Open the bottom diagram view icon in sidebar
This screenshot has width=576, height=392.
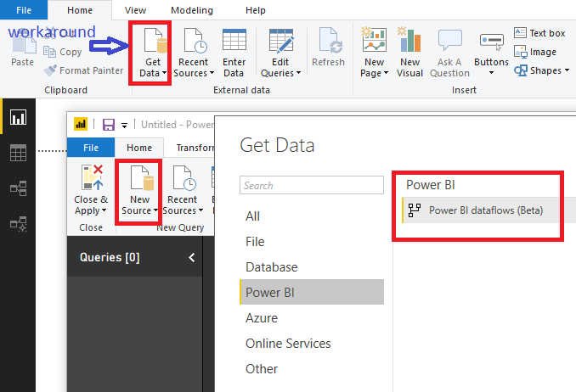[x=18, y=224]
